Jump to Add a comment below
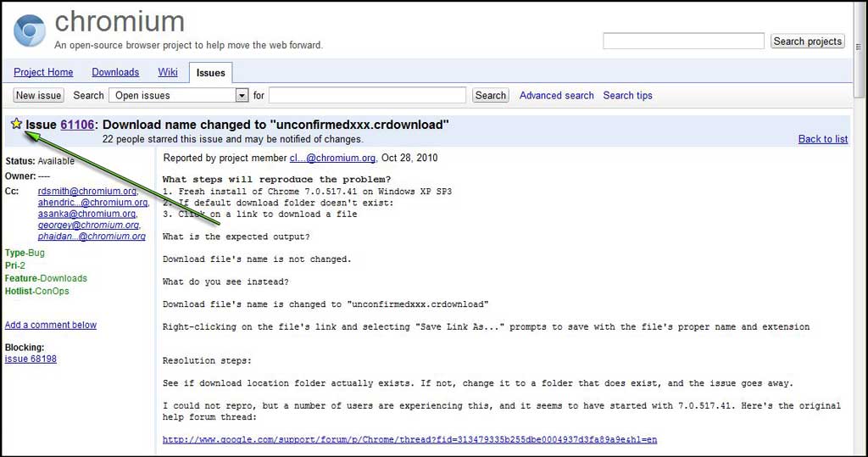Screen dimensions: 868x457 coord(50,326)
